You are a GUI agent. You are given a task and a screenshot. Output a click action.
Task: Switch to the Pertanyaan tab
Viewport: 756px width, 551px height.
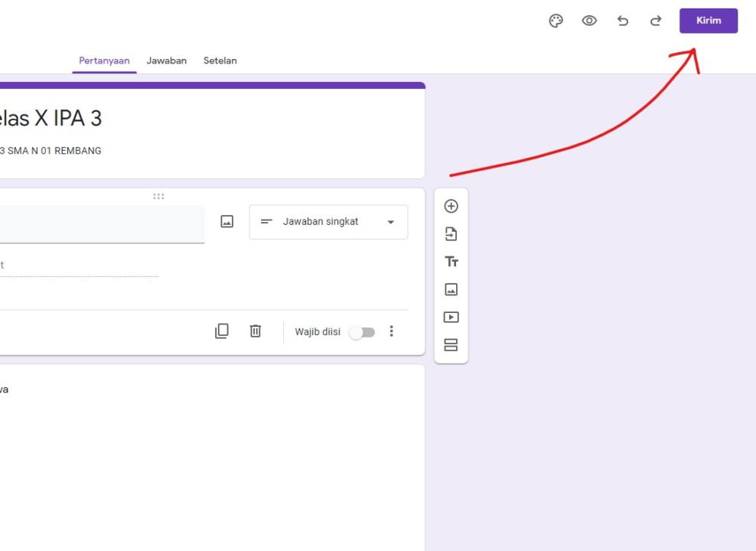pyautogui.click(x=104, y=60)
